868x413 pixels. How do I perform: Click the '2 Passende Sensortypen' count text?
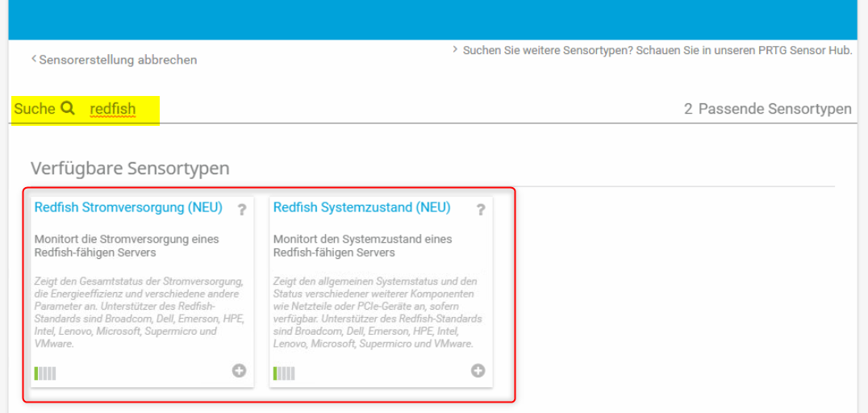click(x=768, y=109)
